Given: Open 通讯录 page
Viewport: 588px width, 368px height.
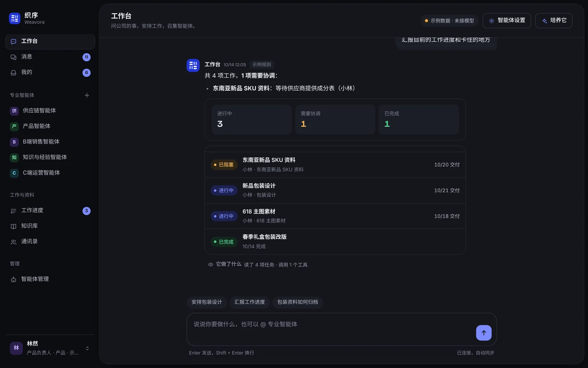Looking at the screenshot, I should pos(50,242).
